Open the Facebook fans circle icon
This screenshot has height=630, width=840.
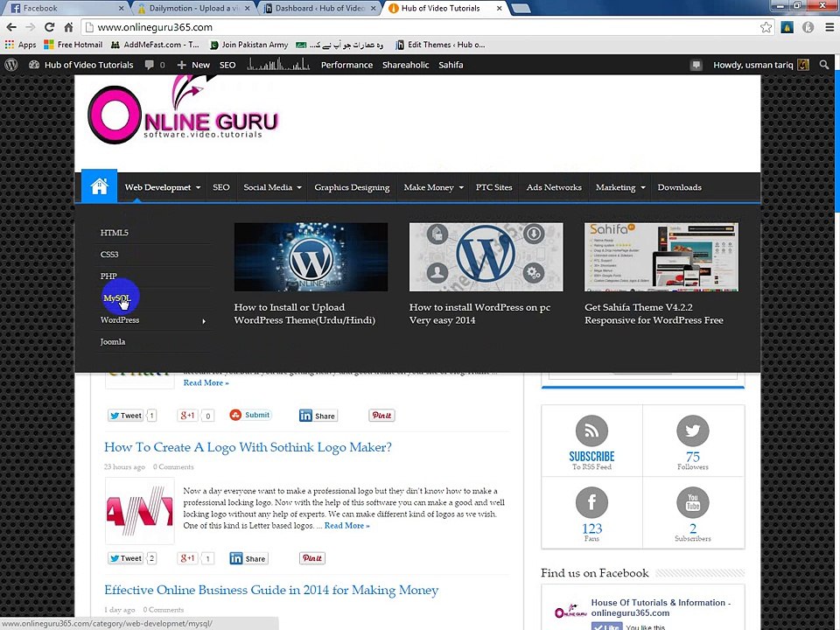click(592, 502)
